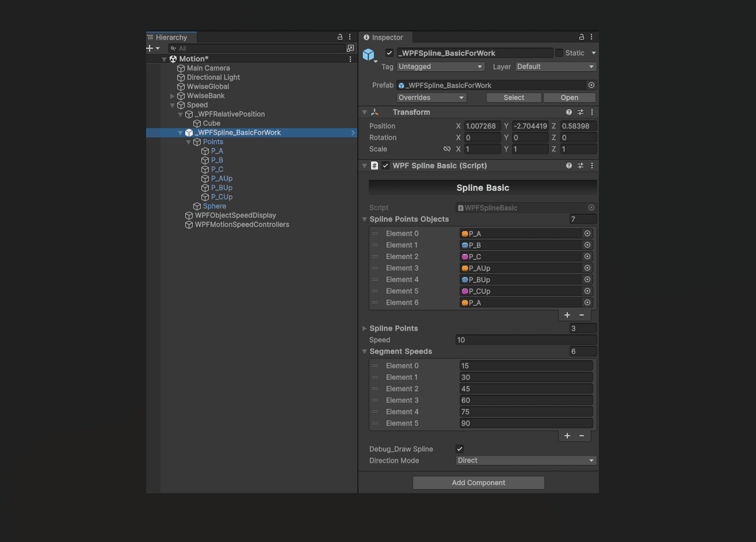
Task: Open the Direction Mode dropdown
Action: [526, 461]
